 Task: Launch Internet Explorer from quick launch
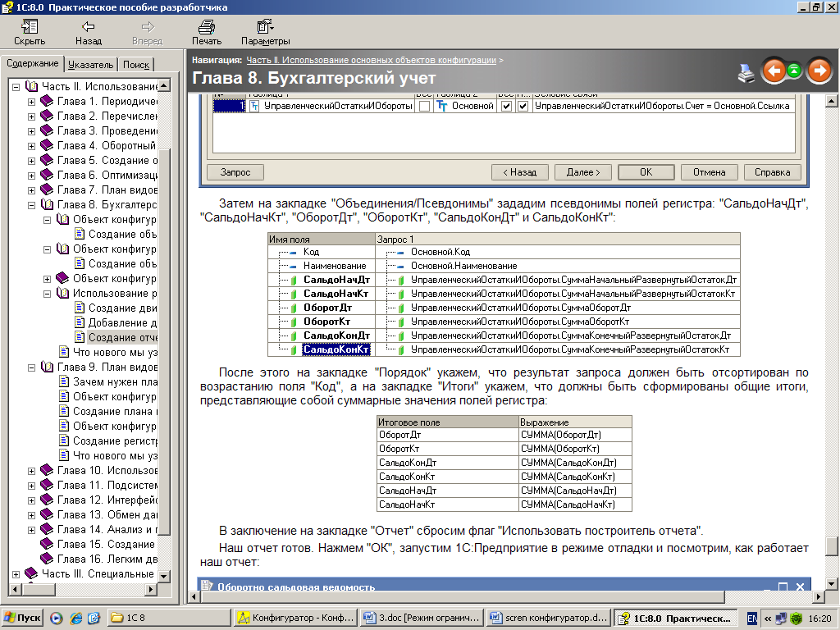coord(75,618)
